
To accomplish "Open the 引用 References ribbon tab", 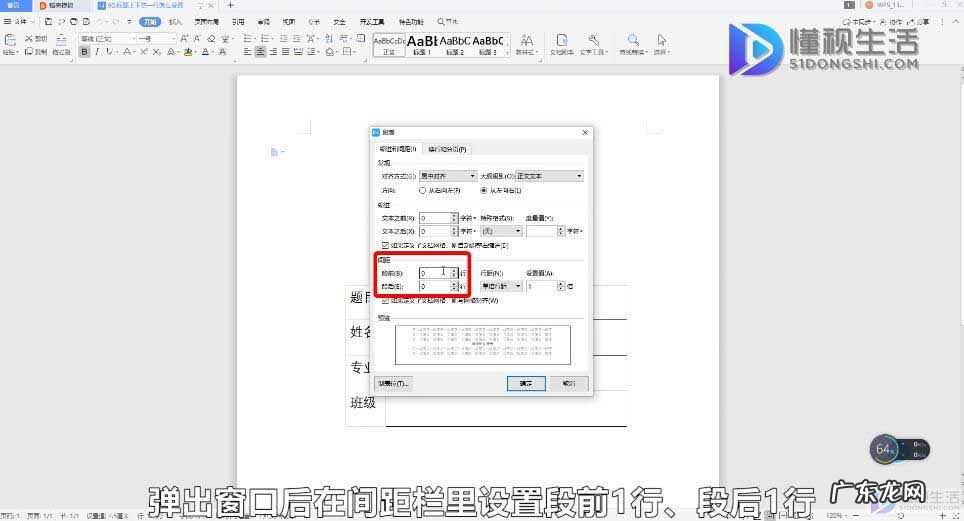I will 238,22.
